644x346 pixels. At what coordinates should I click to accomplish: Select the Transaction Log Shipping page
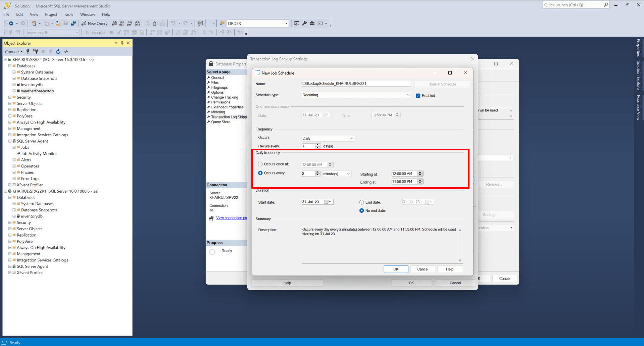click(x=229, y=117)
